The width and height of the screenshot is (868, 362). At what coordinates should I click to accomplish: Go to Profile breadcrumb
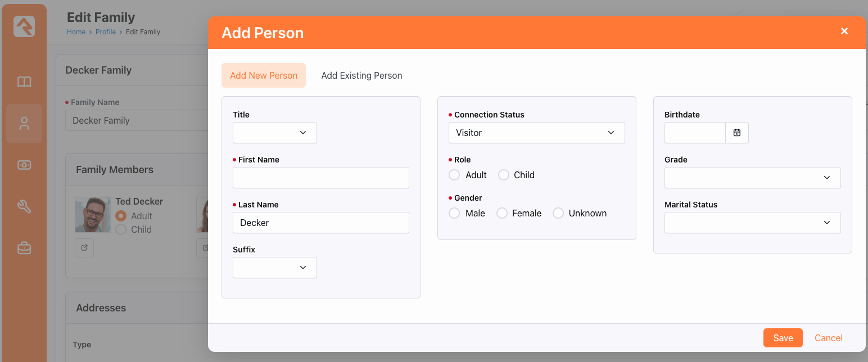point(106,32)
